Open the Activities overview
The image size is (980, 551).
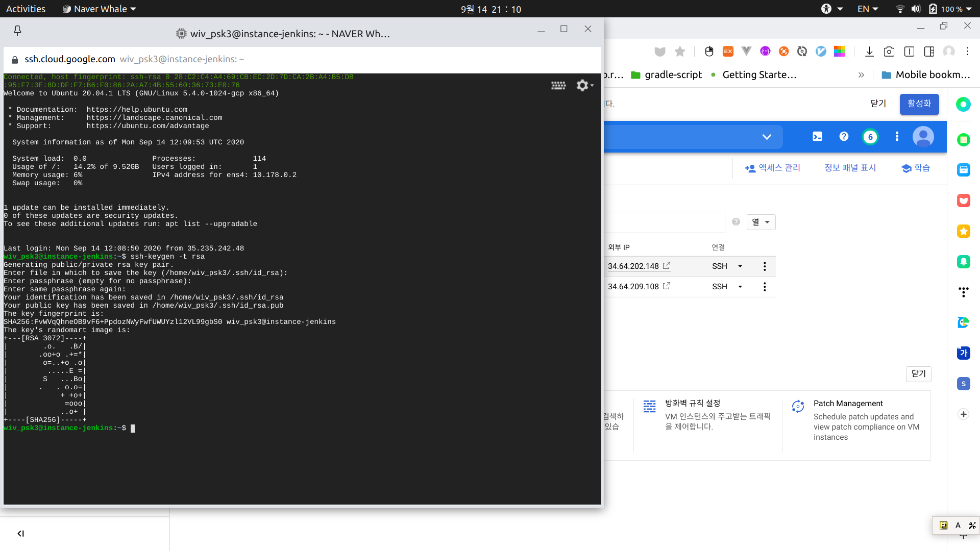(26, 9)
